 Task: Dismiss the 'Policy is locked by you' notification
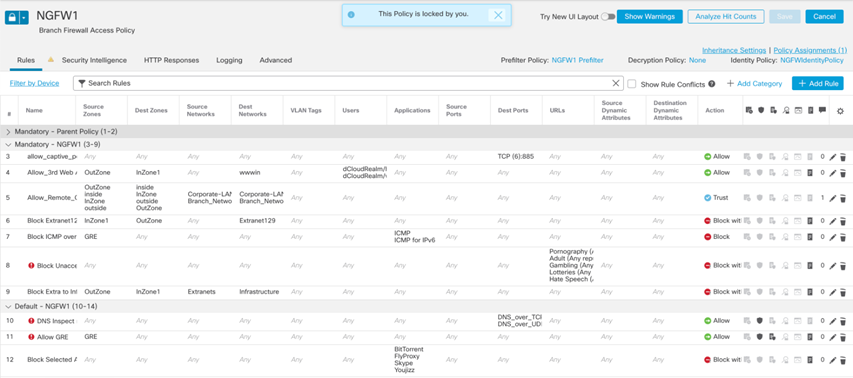click(x=498, y=15)
